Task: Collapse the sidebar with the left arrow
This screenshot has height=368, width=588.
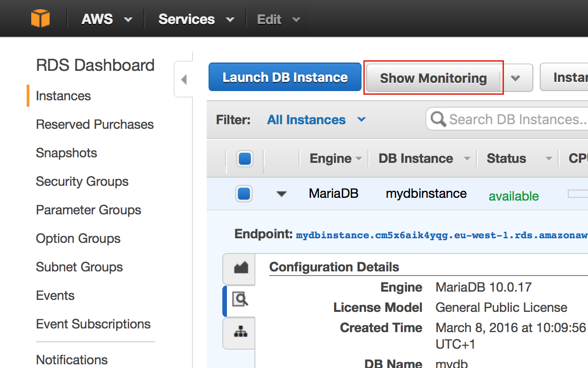Action: coord(184,80)
